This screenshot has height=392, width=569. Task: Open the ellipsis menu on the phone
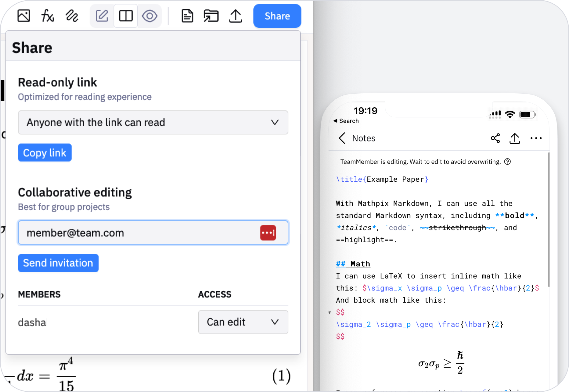536,138
